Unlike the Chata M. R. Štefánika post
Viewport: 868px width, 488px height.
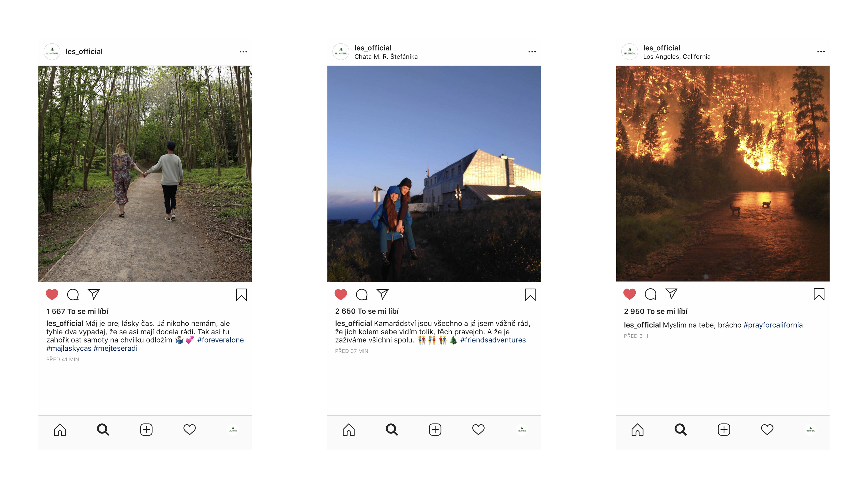(341, 294)
